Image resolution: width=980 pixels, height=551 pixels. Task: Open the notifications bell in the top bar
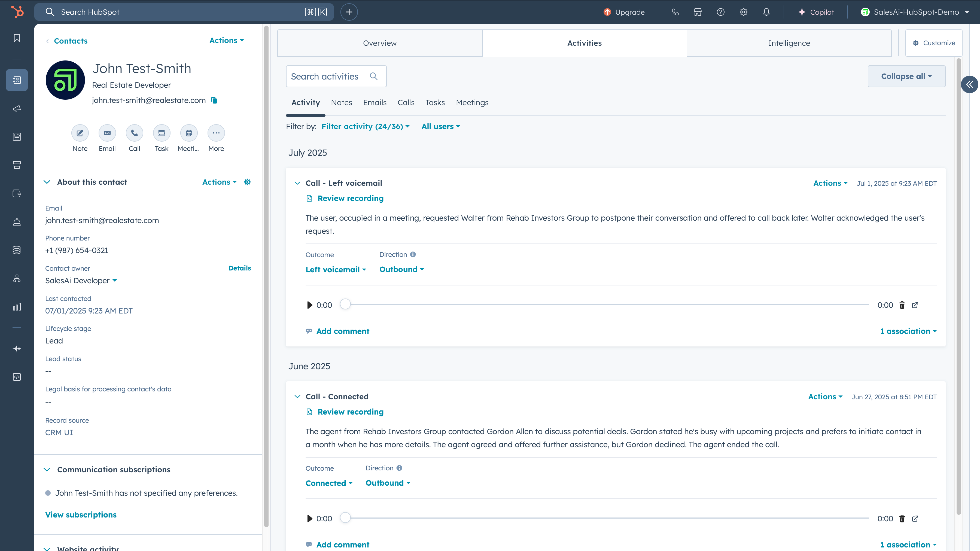pyautogui.click(x=766, y=12)
